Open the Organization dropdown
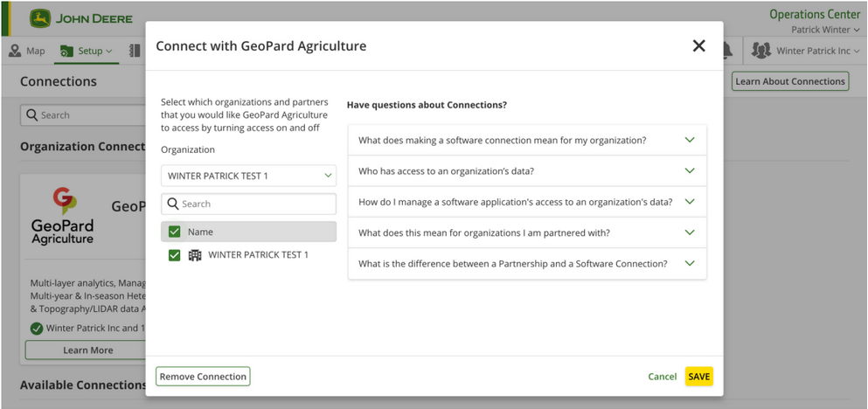Viewport: 868px width, 409px height. [x=248, y=176]
